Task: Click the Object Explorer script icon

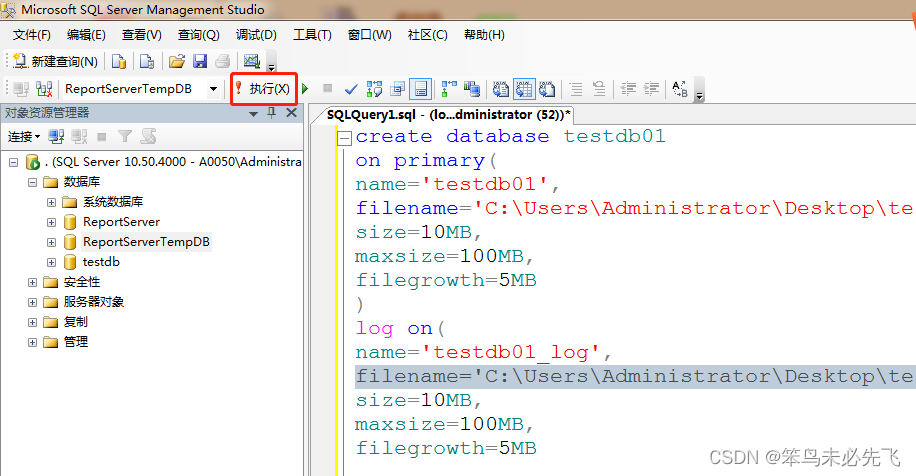Action: pos(148,137)
